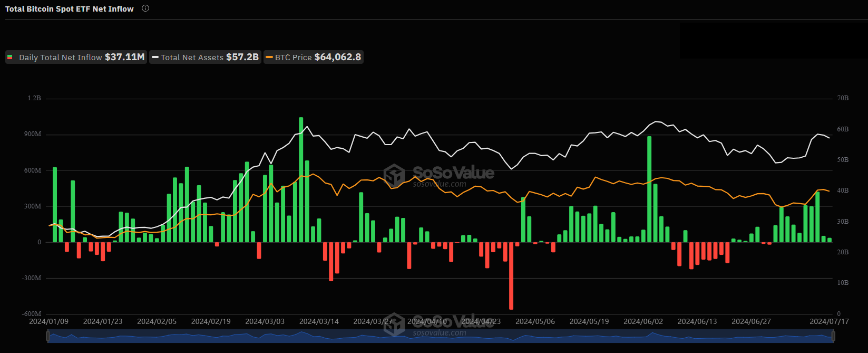Toggle the Daily Total Net Inflow series
This screenshot has width=868, height=353.
(76, 57)
